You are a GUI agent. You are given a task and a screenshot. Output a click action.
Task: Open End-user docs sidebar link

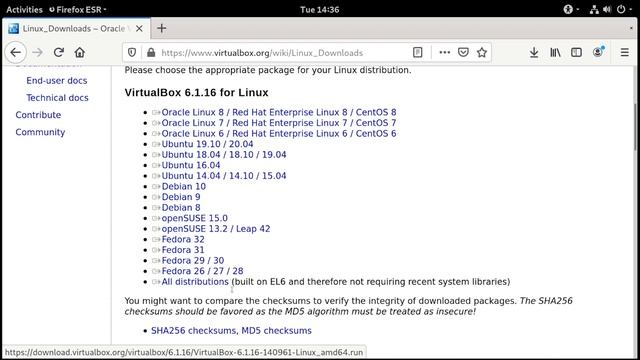pos(57,80)
